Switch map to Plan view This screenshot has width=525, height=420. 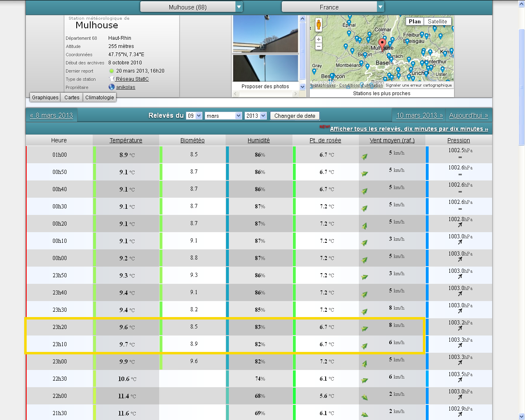pos(414,21)
